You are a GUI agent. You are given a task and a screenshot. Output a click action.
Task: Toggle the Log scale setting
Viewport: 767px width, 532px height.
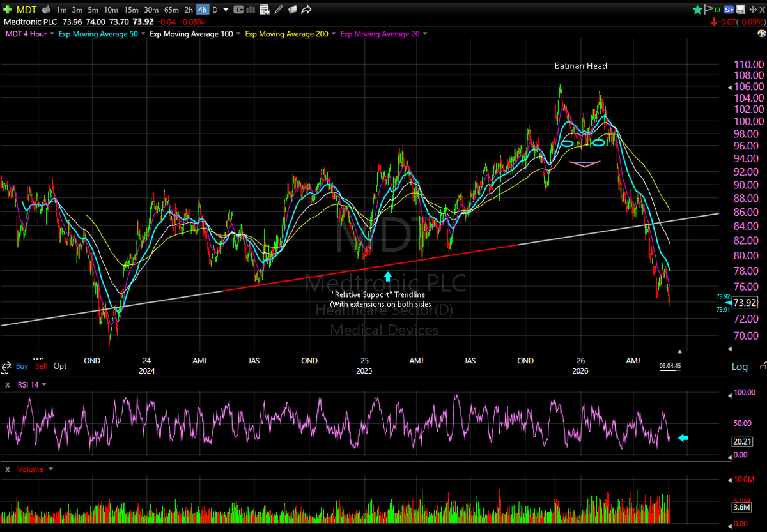click(740, 367)
